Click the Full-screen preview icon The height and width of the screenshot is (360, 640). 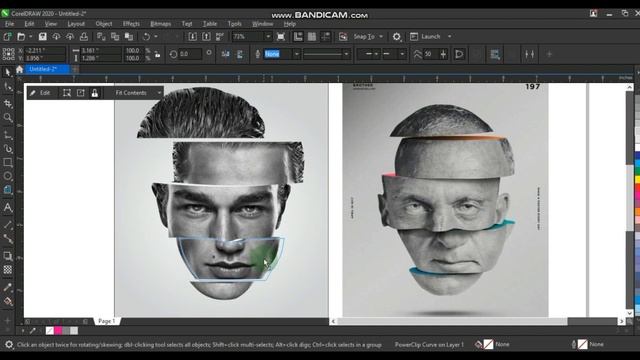point(281,37)
